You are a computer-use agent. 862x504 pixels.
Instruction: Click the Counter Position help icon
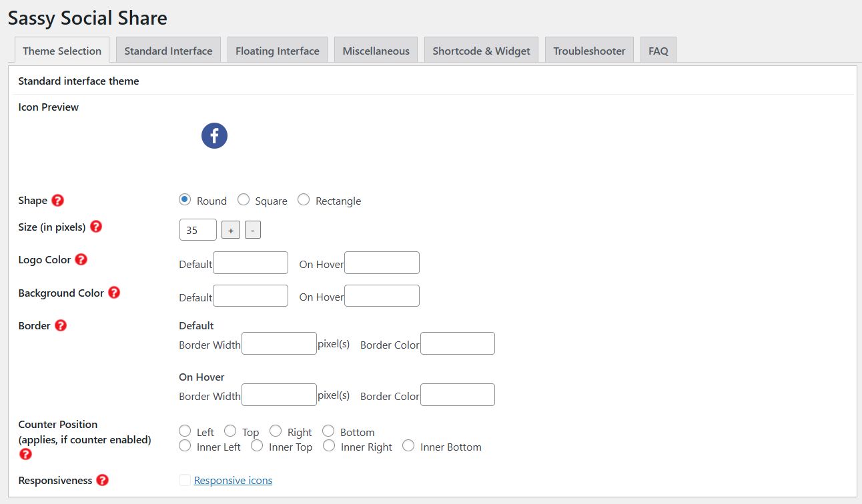pos(25,454)
